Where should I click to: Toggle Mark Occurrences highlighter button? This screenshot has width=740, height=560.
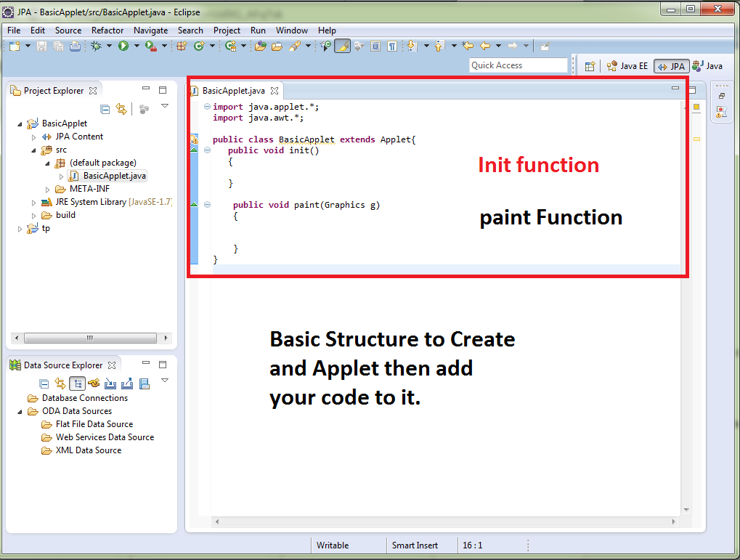(x=343, y=46)
